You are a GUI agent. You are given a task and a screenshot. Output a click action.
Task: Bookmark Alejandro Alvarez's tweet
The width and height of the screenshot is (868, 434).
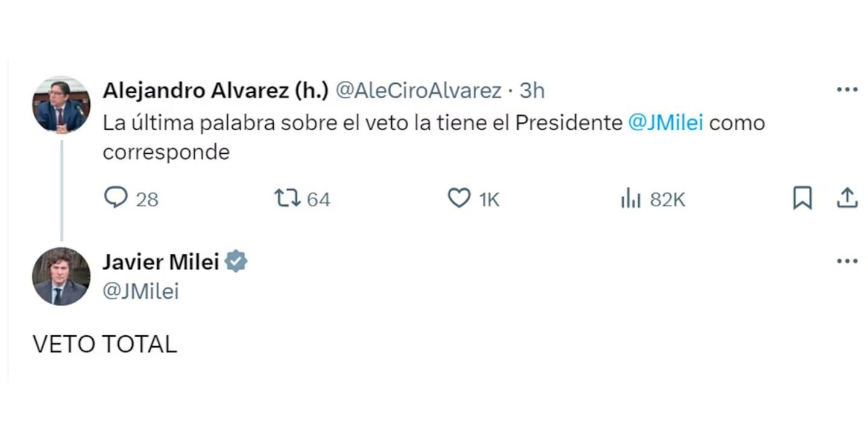click(x=802, y=198)
